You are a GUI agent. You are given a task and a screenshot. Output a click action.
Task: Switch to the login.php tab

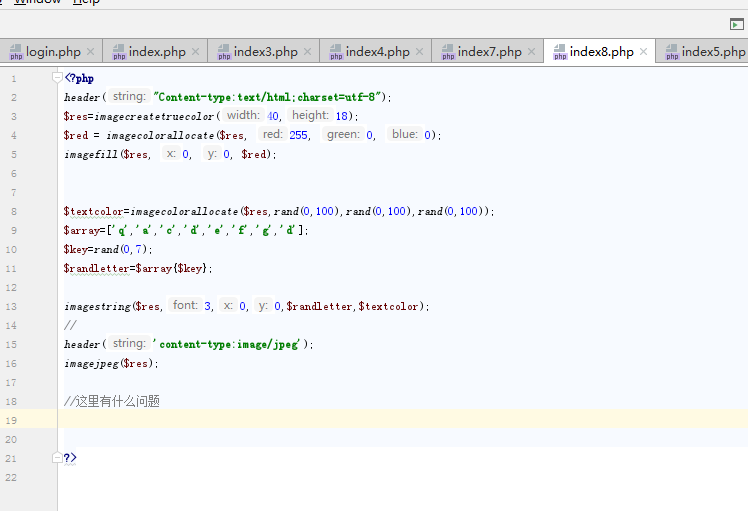coord(51,52)
